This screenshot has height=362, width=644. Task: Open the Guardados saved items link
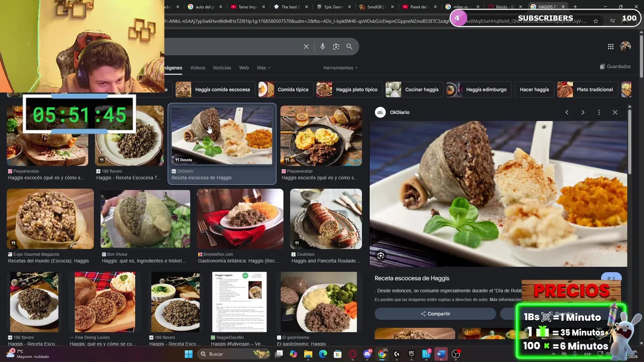615,66
